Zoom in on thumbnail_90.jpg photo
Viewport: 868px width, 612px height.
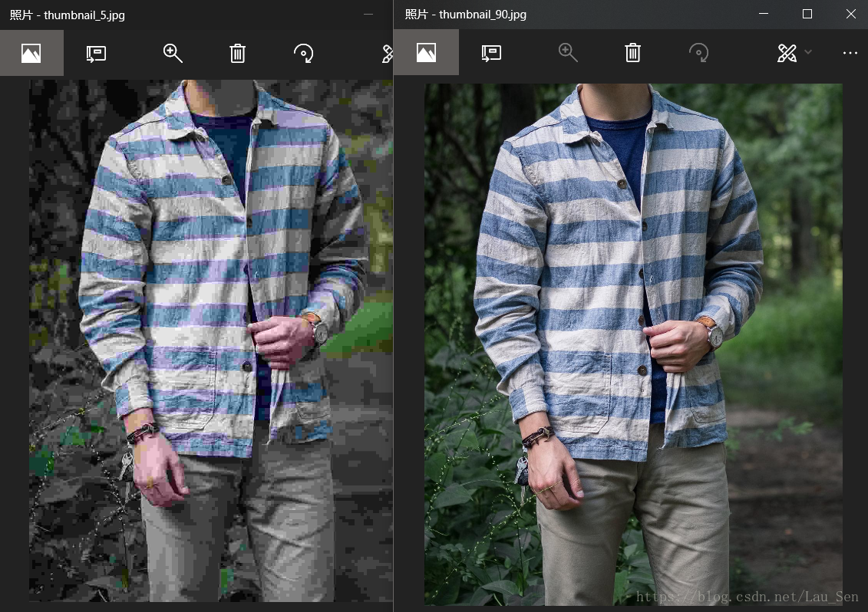tap(568, 53)
